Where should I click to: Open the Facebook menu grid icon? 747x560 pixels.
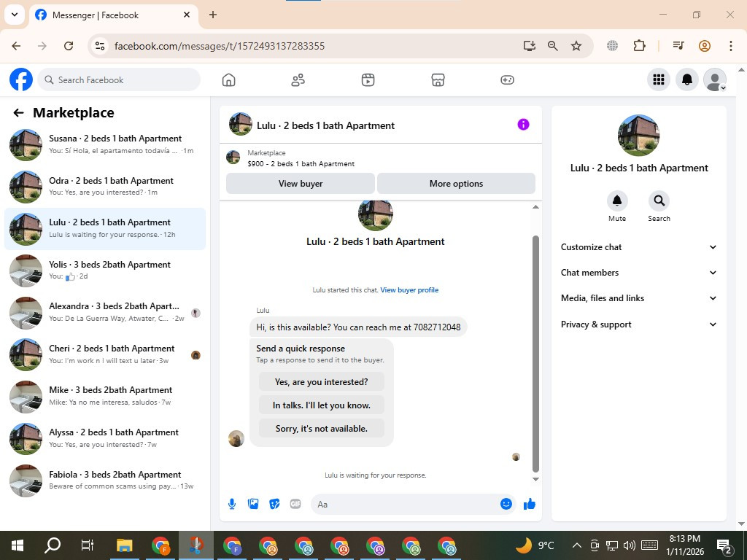coord(659,79)
